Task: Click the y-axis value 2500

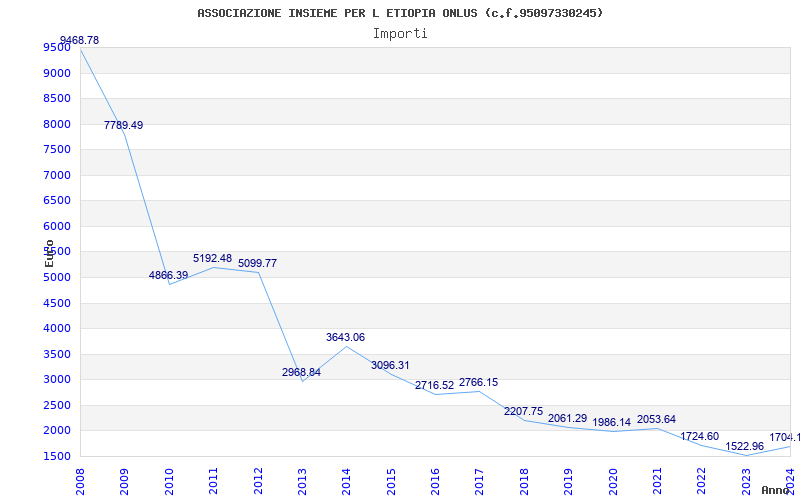Action: [57, 406]
